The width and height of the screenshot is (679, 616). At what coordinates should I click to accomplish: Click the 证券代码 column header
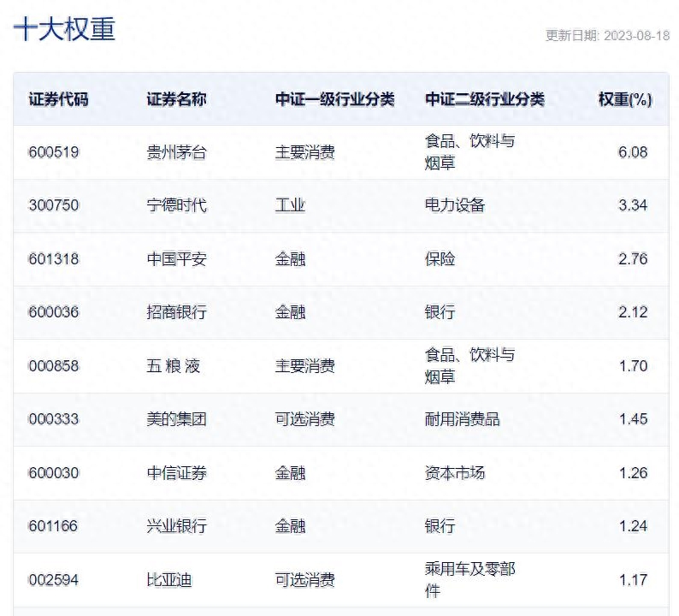pyautogui.click(x=58, y=99)
